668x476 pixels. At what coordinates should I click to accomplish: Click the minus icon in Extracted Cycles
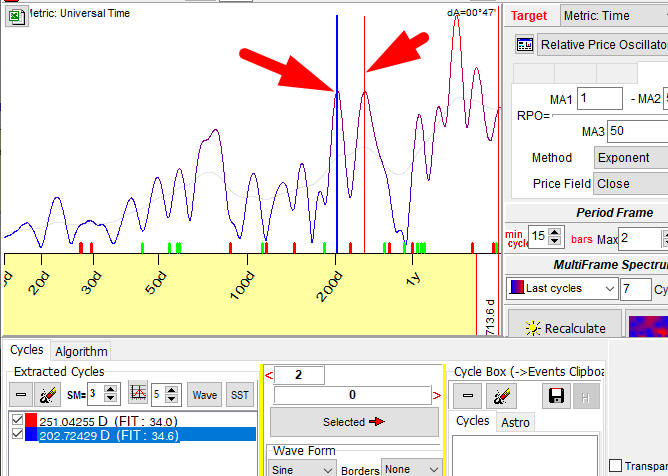coord(21,394)
